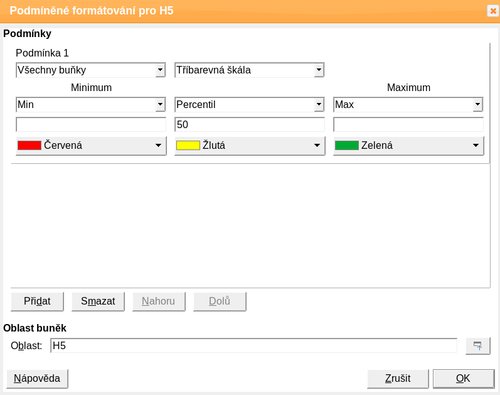The height and width of the screenshot is (395, 500).
Task: Click the Nahoru button
Action: pos(159,301)
